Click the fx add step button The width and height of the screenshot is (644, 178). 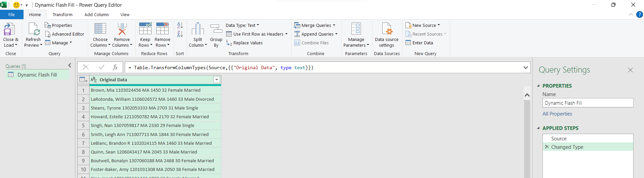click(x=115, y=68)
